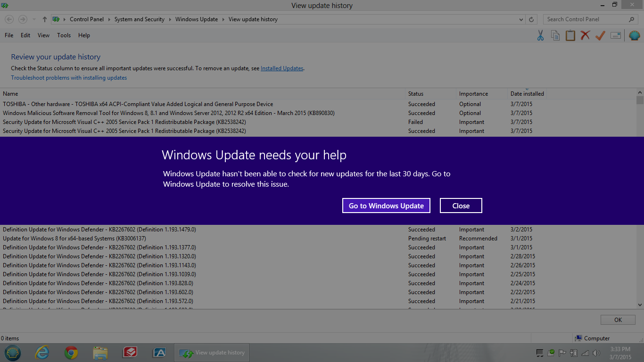Open the volume speaker icon in the tray
Screen dimensions: 644x362
click(596, 353)
